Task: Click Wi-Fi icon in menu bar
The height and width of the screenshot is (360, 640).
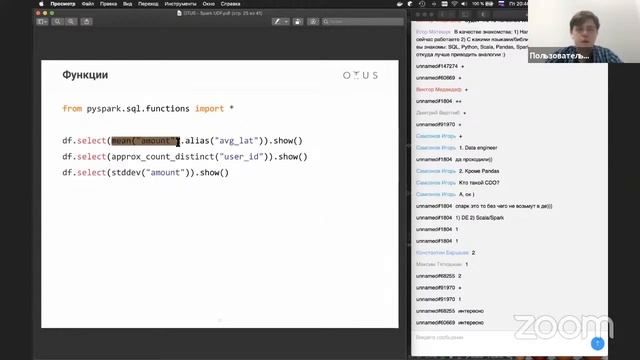Action: 454,4
